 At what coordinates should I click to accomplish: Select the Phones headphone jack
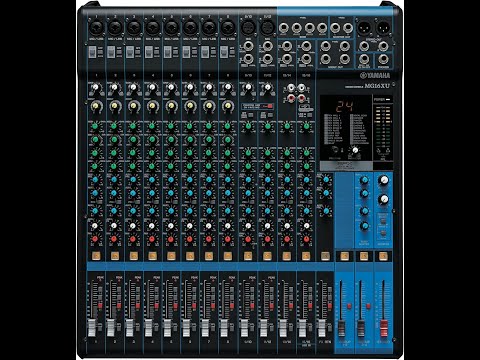(x=383, y=59)
